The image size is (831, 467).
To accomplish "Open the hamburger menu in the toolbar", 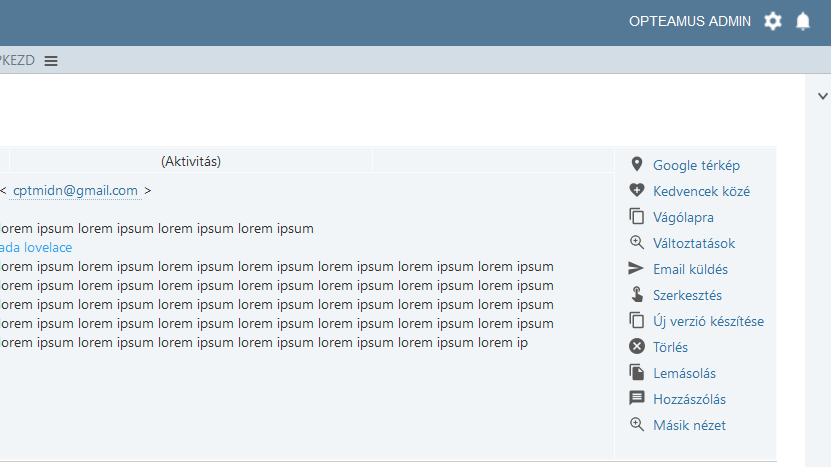I will [51, 61].
